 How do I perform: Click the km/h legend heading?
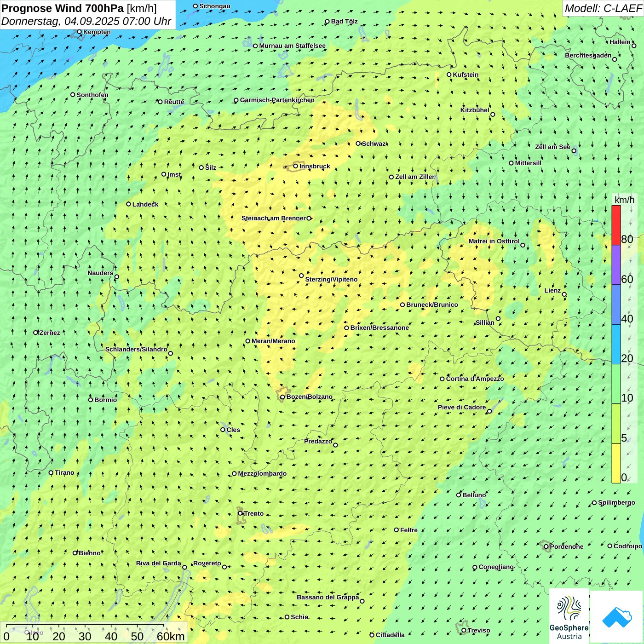(x=624, y=200)
